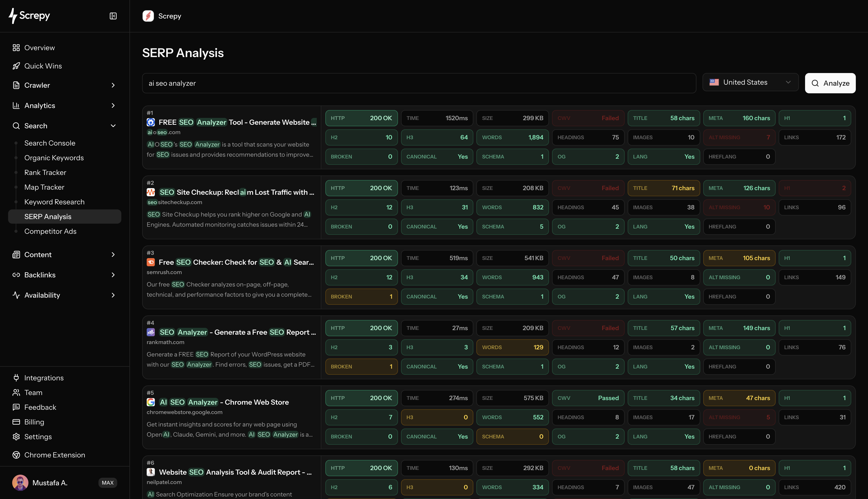Viewport: 868px width, 499px height.
Task: Open SEO Site Checkup result title
Action: [237, 192]
